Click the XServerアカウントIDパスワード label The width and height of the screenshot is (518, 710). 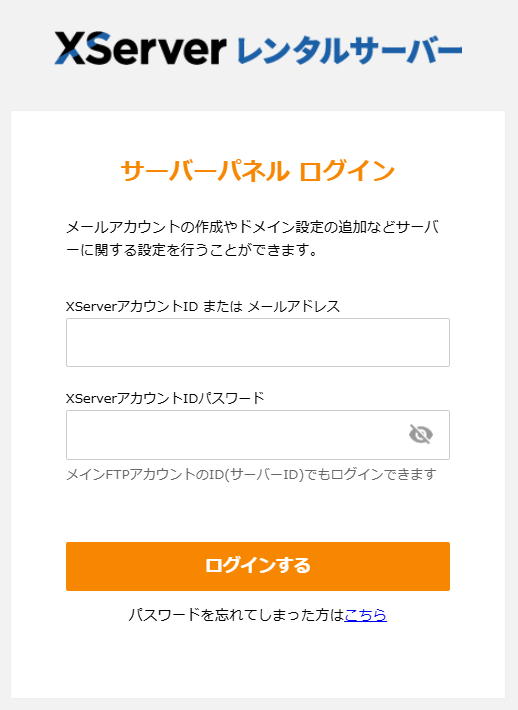point(165,398)
